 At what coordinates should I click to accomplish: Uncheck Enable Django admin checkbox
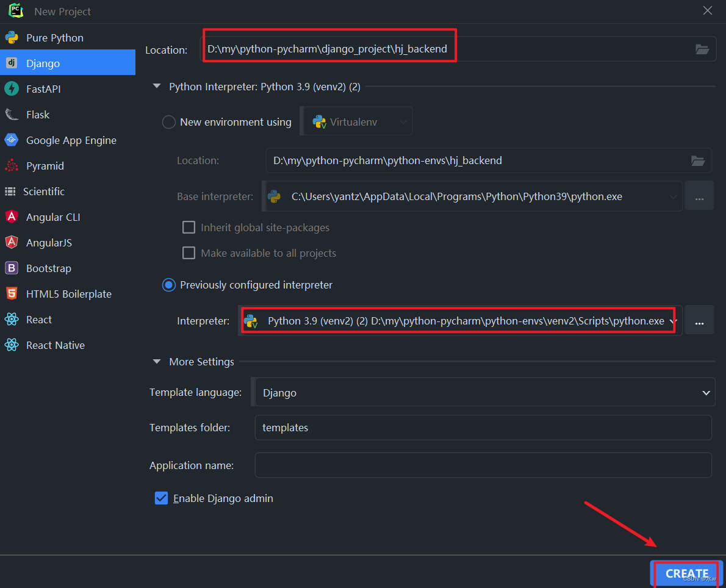[161, 498]
